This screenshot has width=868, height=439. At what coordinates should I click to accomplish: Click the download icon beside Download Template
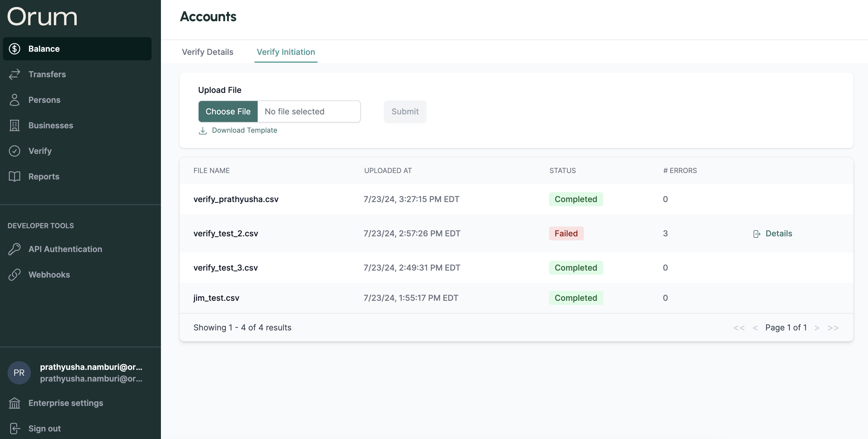(202, 131)
